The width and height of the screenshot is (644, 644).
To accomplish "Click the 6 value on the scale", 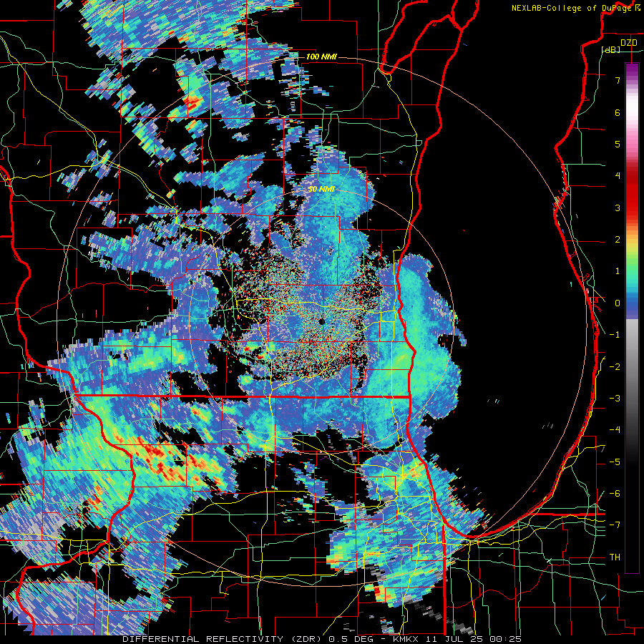I will click(x=618, y=112).
